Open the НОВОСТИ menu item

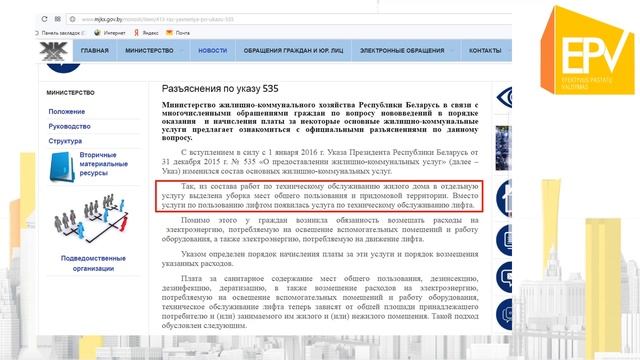coord(213,51)
